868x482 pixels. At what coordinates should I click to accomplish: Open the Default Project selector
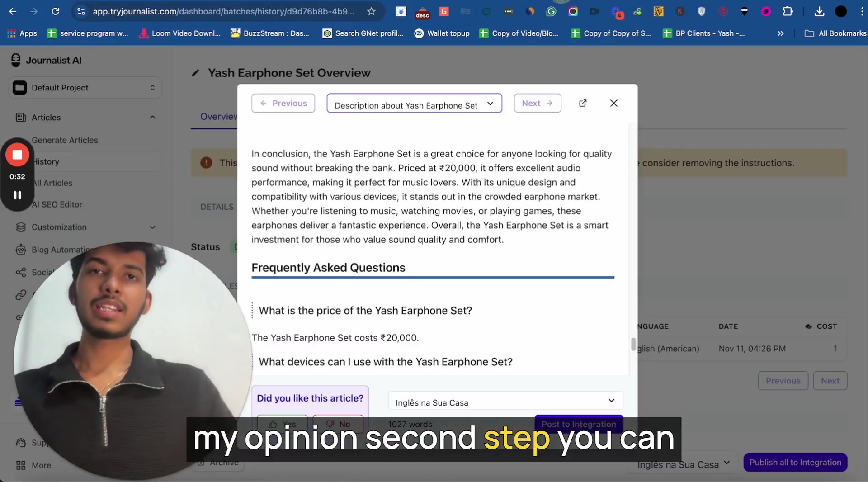tap(85, 88)
